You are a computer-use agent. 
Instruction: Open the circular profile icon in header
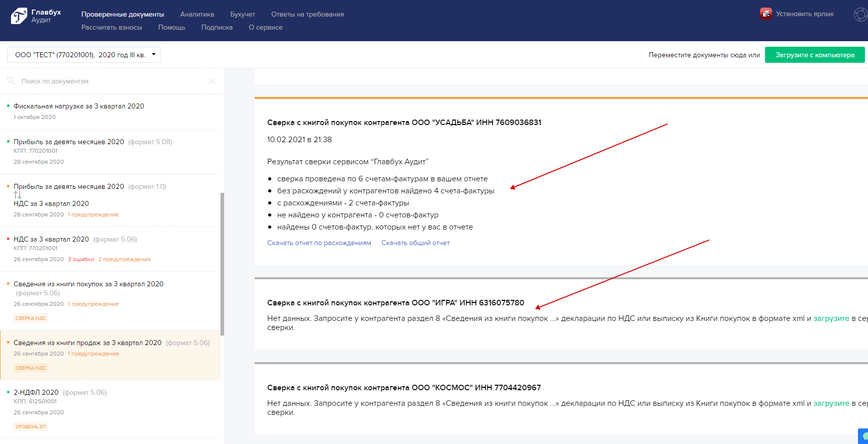click(x=860, y=15)
